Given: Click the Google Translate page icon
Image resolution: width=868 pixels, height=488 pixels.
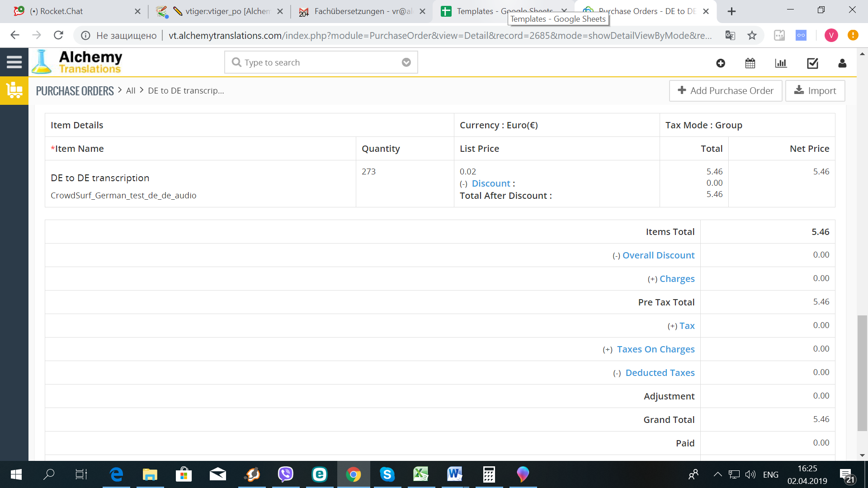Looking at the screenshot, I should [730, 35].
